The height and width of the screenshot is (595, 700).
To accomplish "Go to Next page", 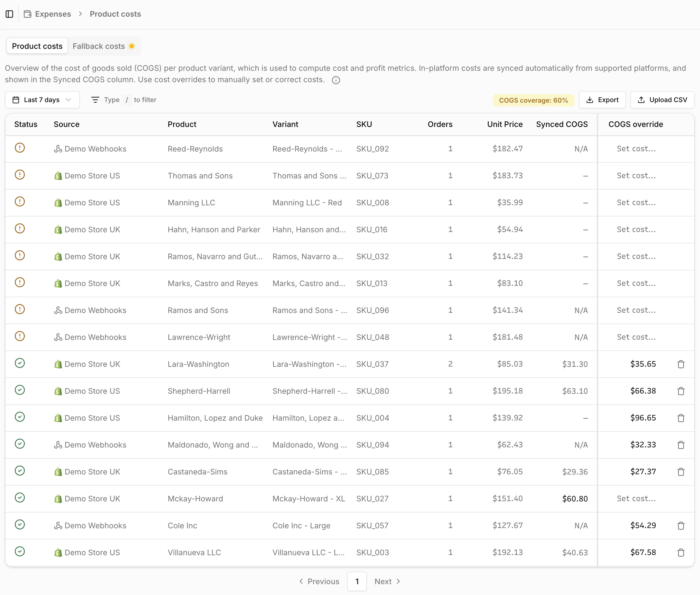I will [x=387, y=581].
